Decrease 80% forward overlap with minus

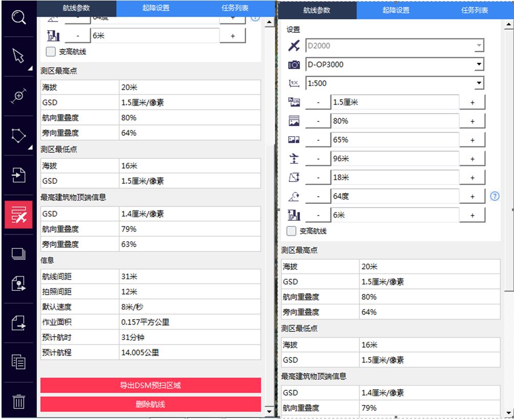[x=318, y=121]
